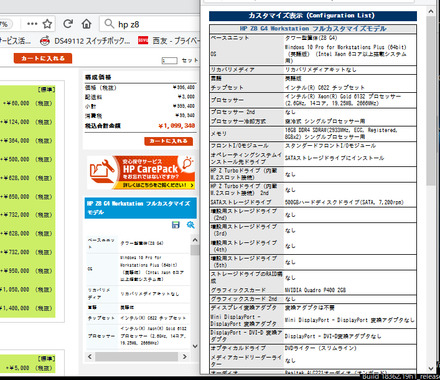Click the quantity box beside セット
Screen dimensions: 440x380
coord(169,60)
